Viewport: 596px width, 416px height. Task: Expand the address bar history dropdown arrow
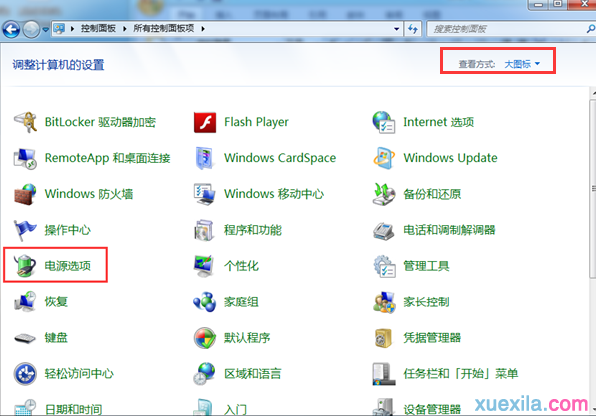click(x=396, y=29)
